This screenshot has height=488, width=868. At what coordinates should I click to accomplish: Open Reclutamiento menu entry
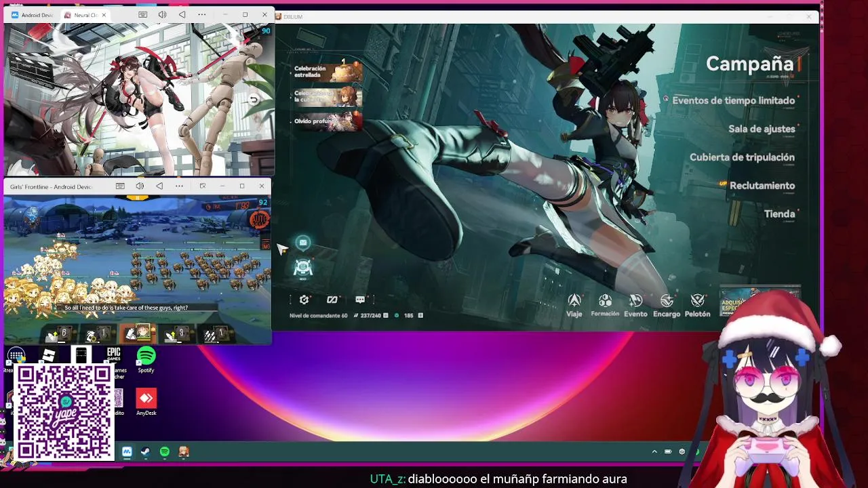(762, 186)
